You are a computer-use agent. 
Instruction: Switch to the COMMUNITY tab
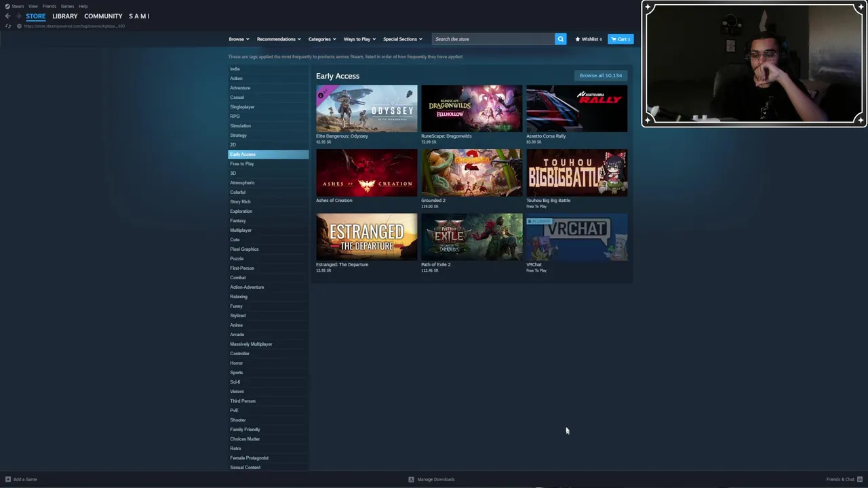click(103, 16)
